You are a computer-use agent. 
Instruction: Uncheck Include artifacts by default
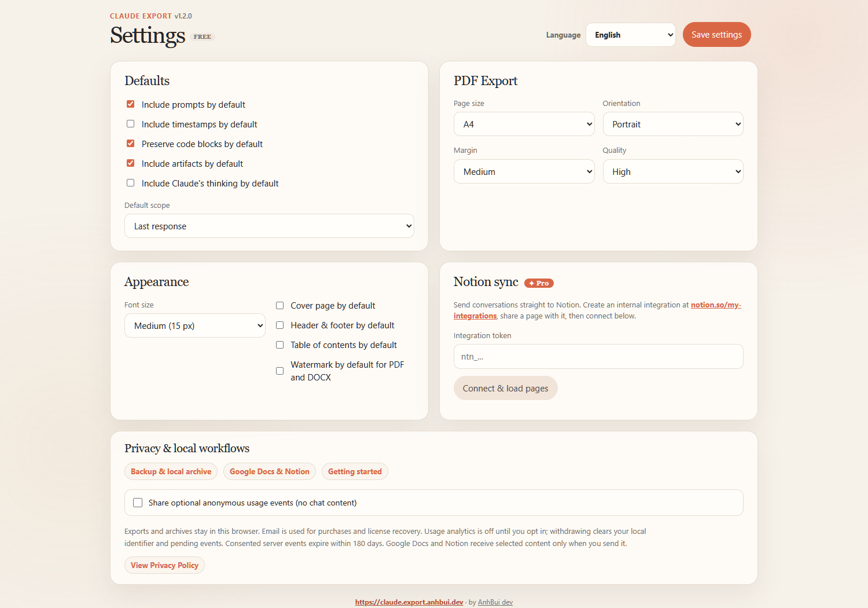click(x=130, y=163)
